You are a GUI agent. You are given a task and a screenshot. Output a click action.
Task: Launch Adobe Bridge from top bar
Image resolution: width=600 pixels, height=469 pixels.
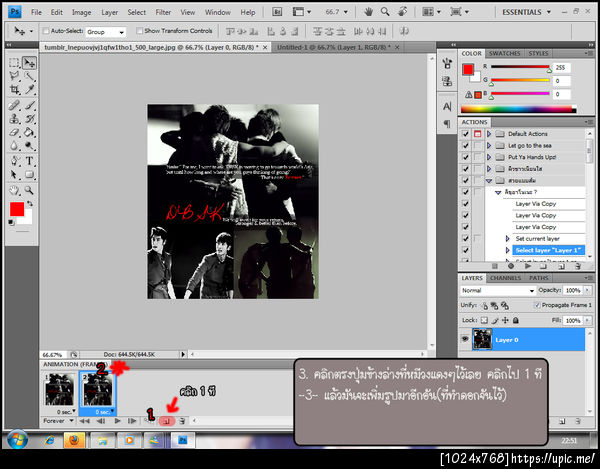tap(277, 12)
